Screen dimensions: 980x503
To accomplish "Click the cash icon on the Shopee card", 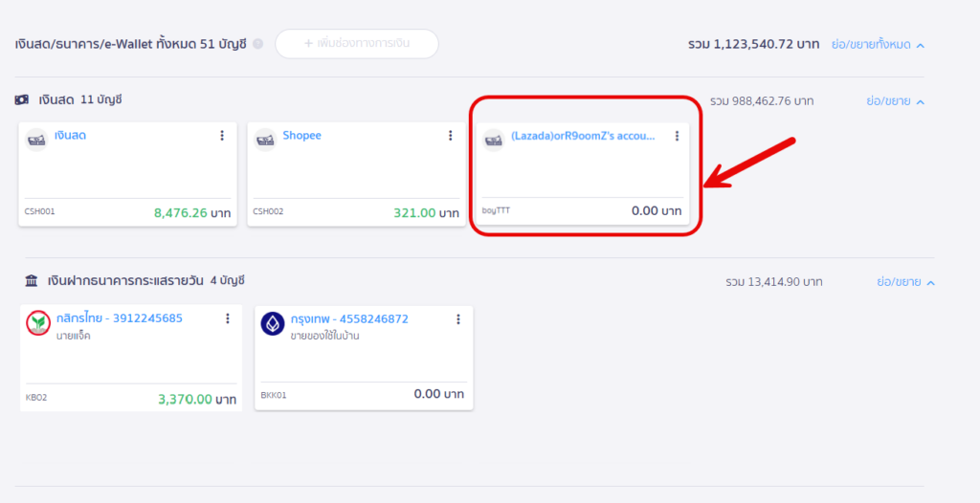I will [265, 141].
